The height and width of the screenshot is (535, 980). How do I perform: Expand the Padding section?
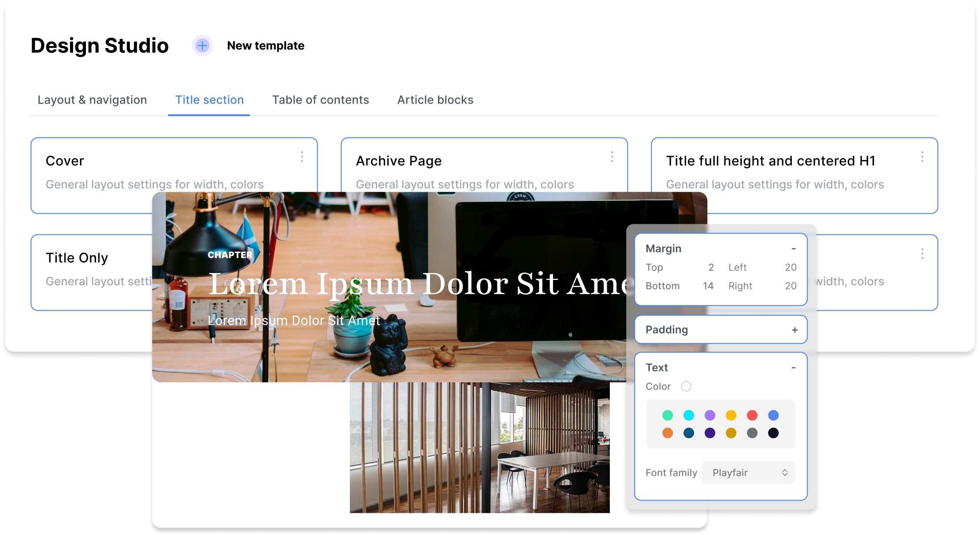pos(794,329)
